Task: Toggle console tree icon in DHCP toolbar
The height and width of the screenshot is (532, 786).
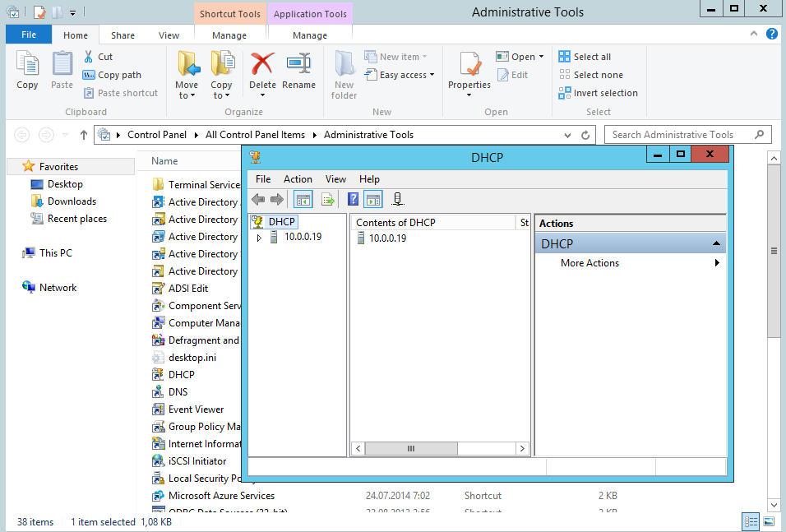Action: click(303, 200)
